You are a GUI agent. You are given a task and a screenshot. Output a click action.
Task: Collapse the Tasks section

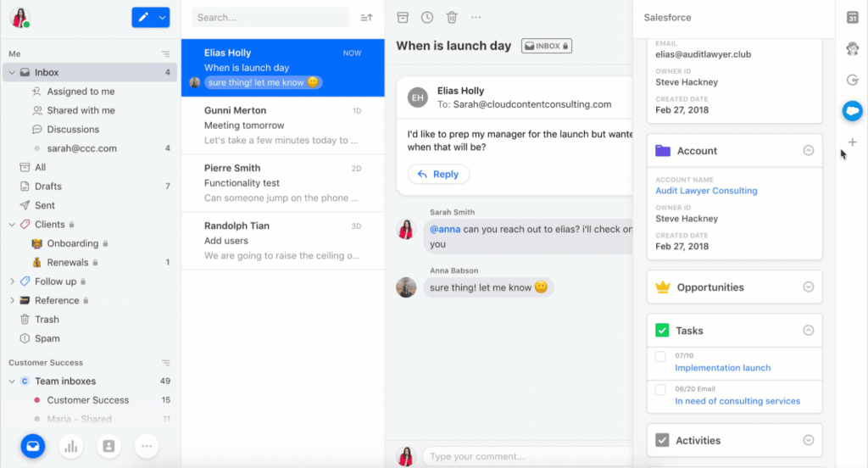tap(808, 330)
